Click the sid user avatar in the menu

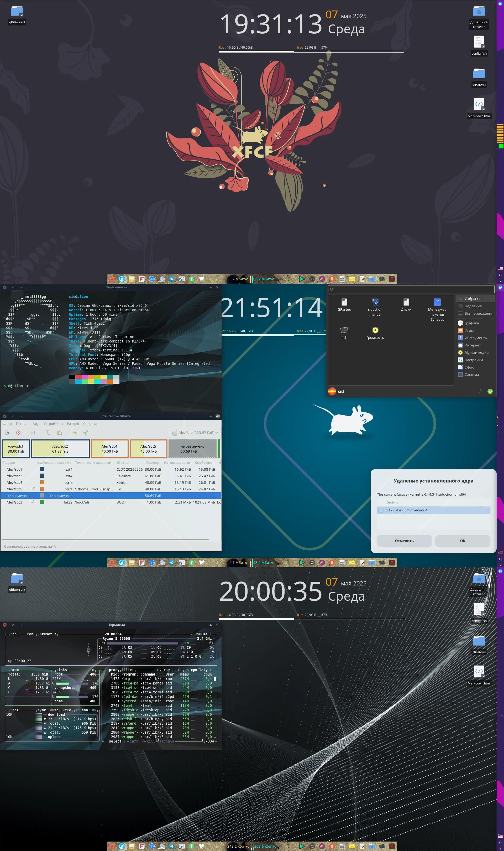(332, 391)
